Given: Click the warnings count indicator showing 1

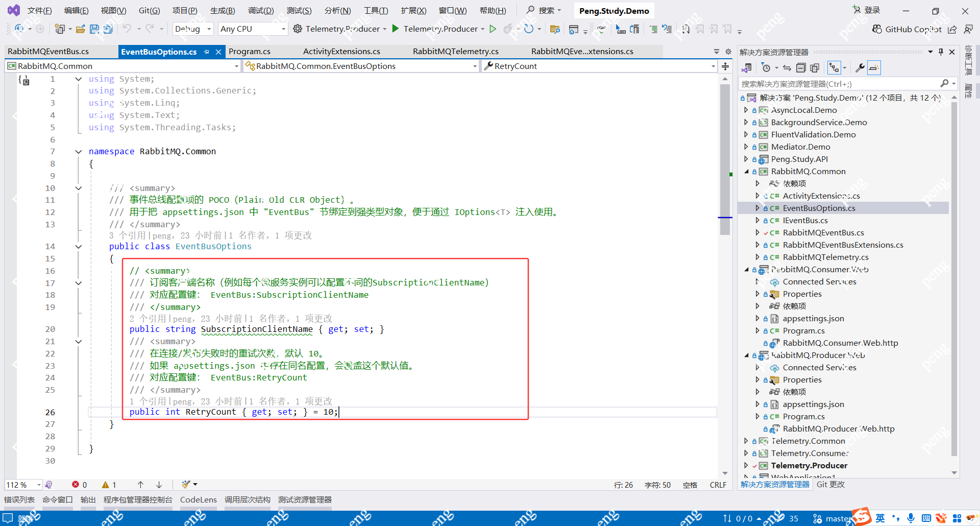Looking at the screenshot, I should (109, 485).
